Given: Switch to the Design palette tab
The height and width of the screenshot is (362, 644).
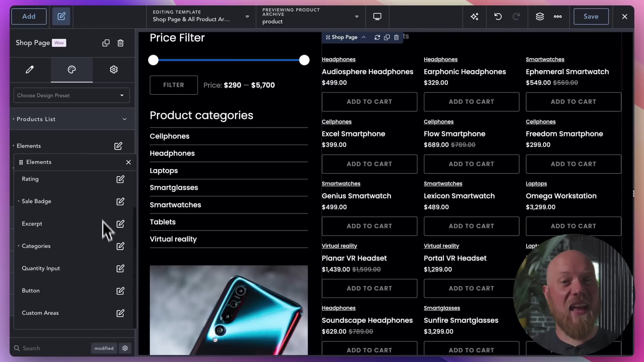Looking at the screenshot, I should (x=72, y=69).
